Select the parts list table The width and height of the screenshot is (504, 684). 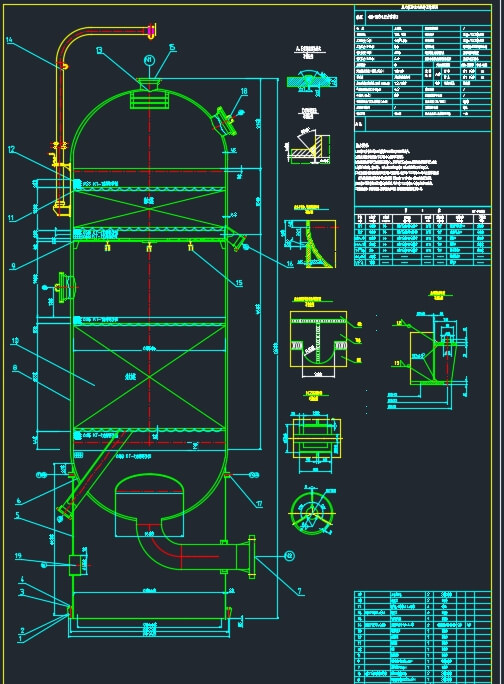[x=423, y=637]
